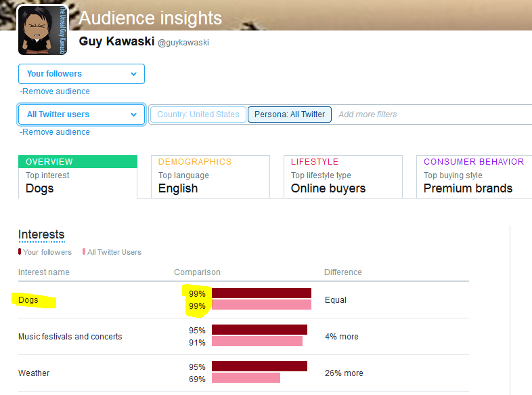Select the Persona: All Twitter filter

tap(290, 115)
